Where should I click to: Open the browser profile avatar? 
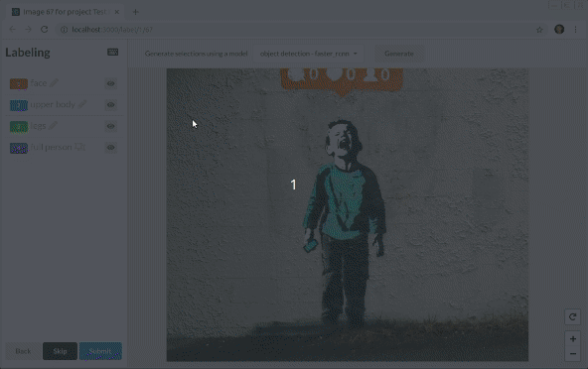tap(559, 29)
